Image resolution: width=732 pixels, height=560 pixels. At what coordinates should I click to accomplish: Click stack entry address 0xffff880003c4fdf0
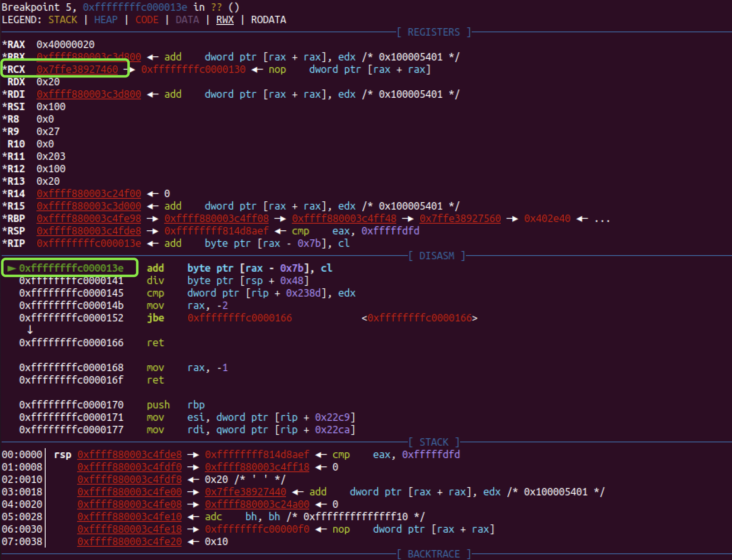[x=129, y=467]
